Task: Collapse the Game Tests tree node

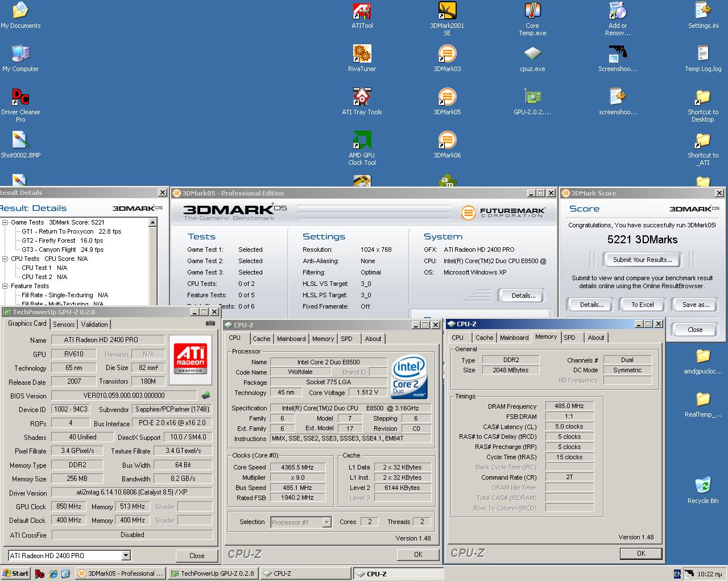Action: coord(5,222)
